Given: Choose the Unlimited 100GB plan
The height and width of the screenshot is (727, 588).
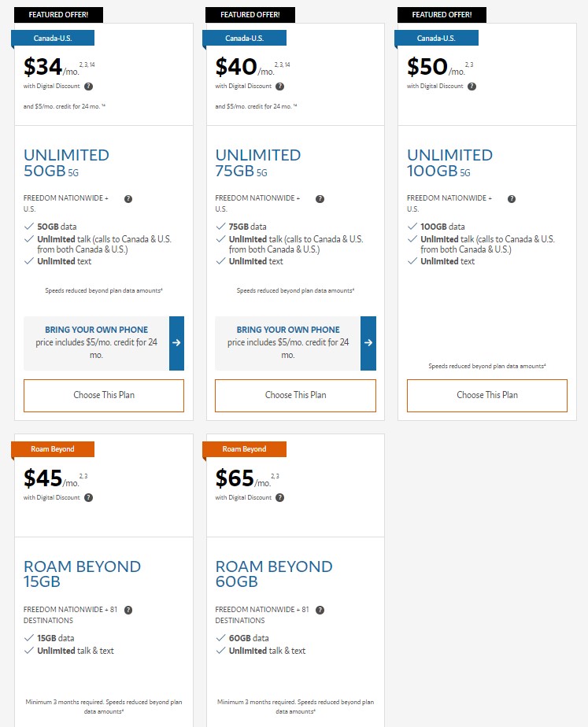Looking at the screenshot, I should pyautogui.click(x=487, y=395).
